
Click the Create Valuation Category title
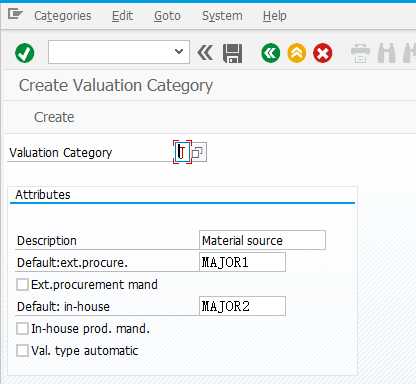pos(116,85)
